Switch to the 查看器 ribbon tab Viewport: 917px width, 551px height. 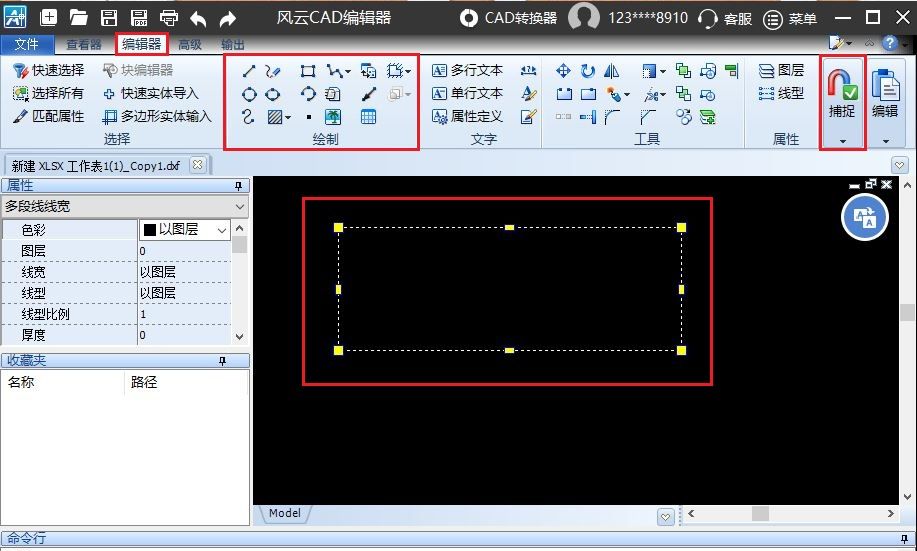[84, 44]
